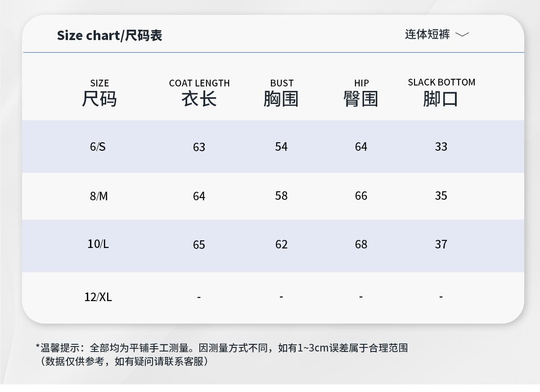Open the 连体短裤 category dropdown label
The image size is (540, 392).
427,34
